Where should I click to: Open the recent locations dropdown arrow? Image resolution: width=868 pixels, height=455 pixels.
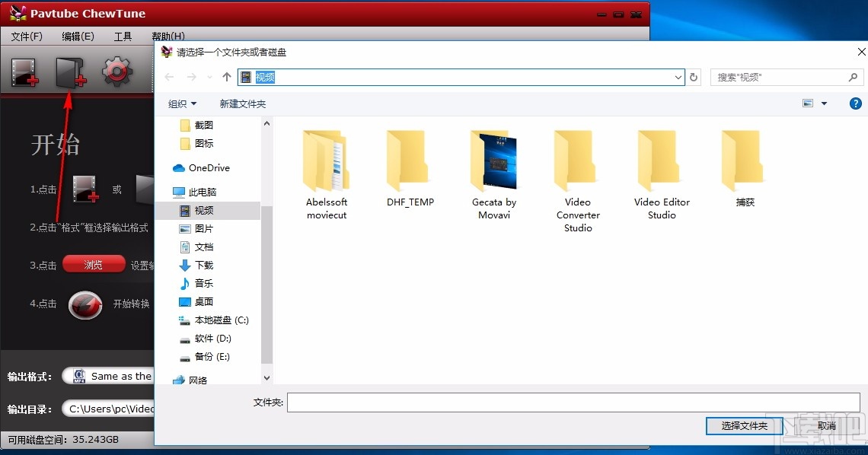tap(209, 78)
